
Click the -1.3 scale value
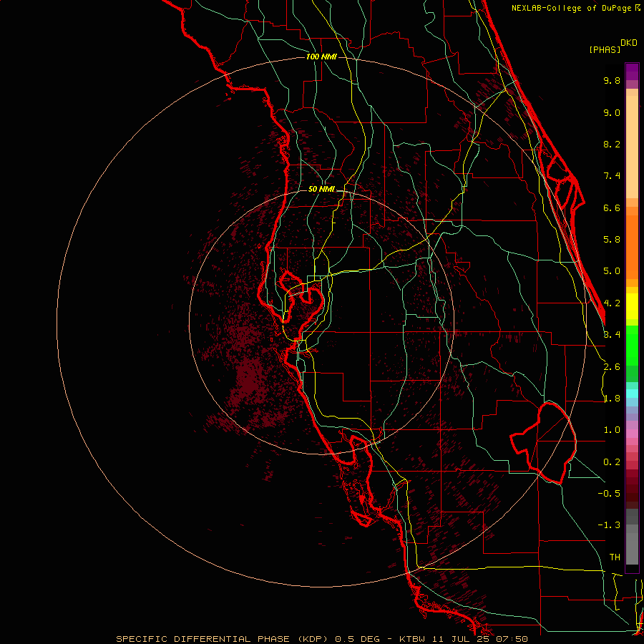click(609, 525)
